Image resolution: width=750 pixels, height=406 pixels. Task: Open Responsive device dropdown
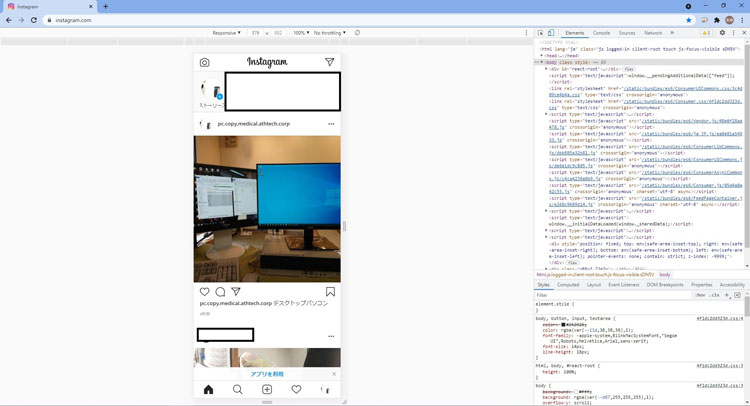point(226,33)
